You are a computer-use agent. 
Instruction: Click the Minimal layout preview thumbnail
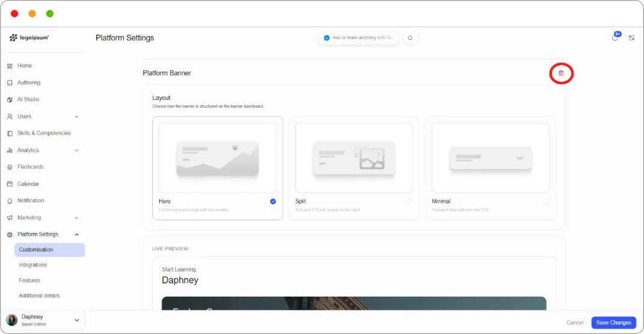click(491, 158)
